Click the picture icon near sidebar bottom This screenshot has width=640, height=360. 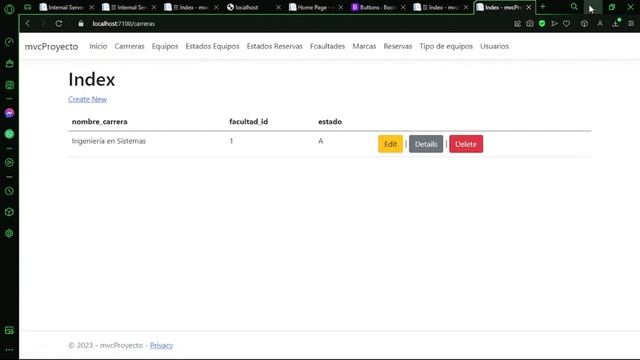click(x=9, y=330)
